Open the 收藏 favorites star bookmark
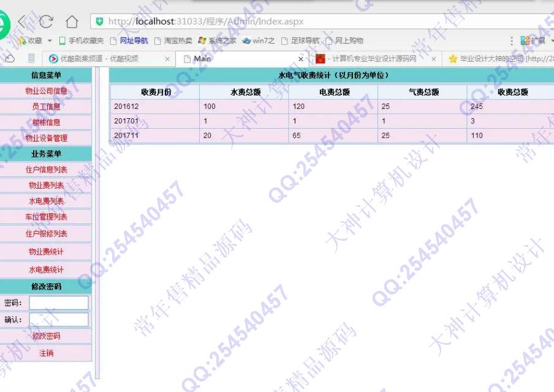554x392 pixels. 30,40
